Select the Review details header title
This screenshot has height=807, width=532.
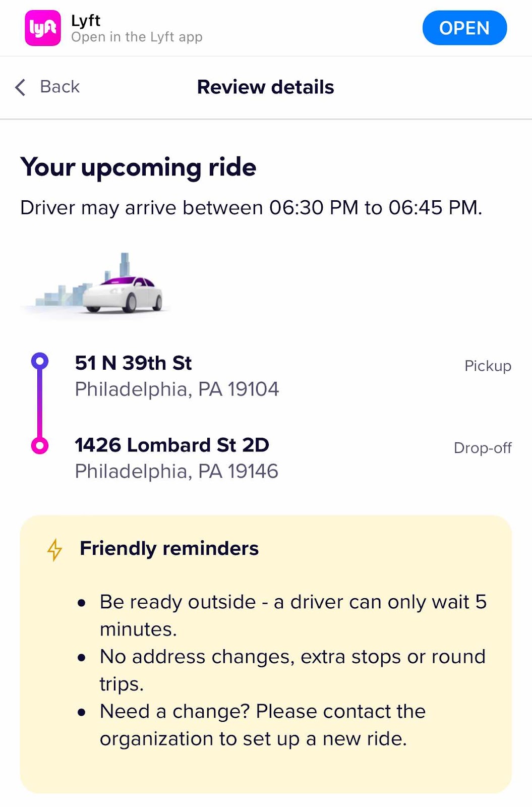point(265,87)
